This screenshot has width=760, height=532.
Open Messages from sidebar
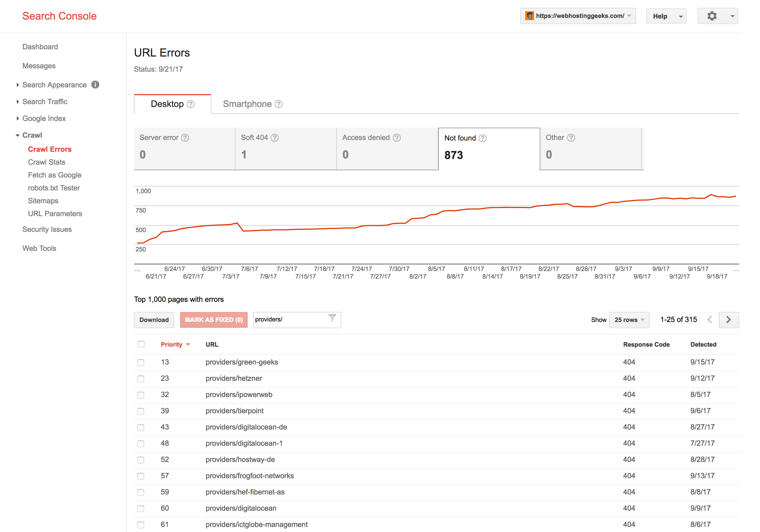click(x=39, y=66)
